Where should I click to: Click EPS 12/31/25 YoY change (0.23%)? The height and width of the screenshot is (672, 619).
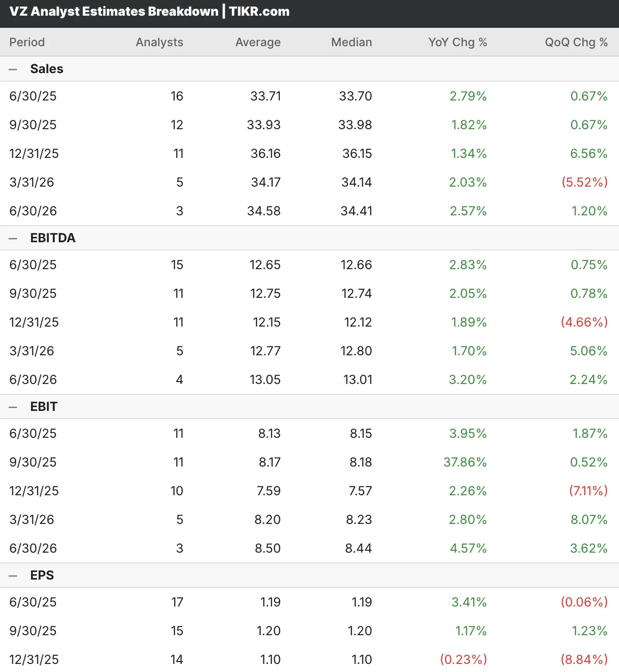click(463, 659)
